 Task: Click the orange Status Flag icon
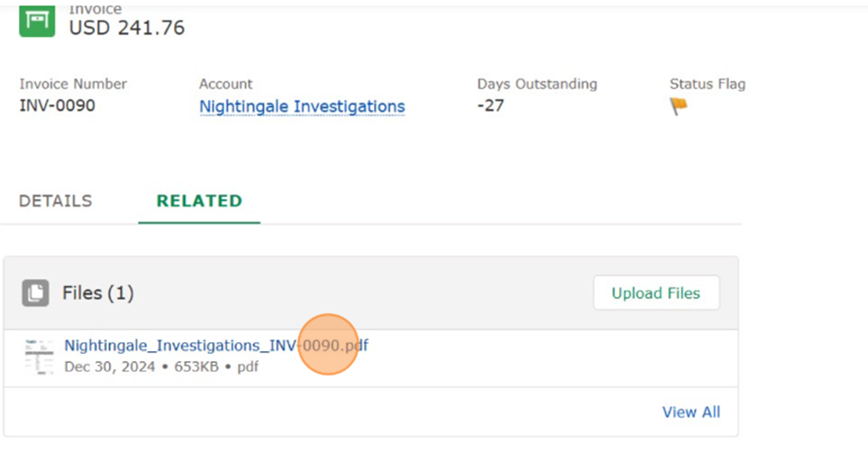click(679, 107)
